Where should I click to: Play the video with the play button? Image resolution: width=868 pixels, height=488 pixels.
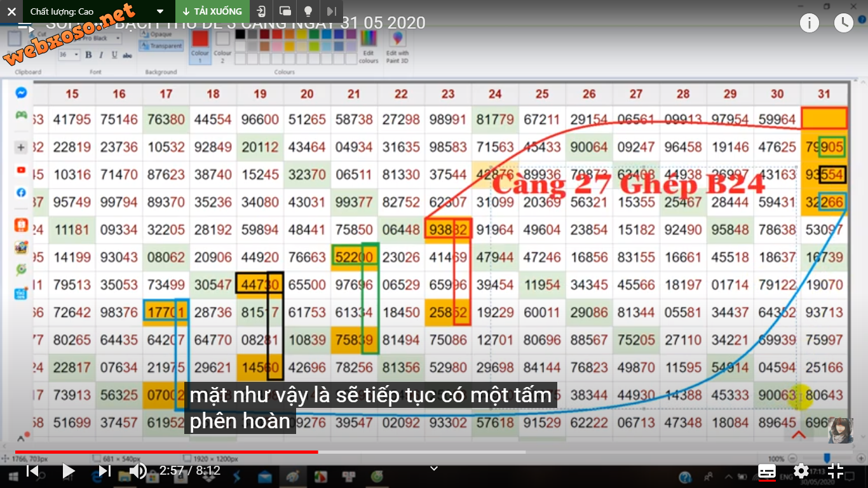coord(68,471)
